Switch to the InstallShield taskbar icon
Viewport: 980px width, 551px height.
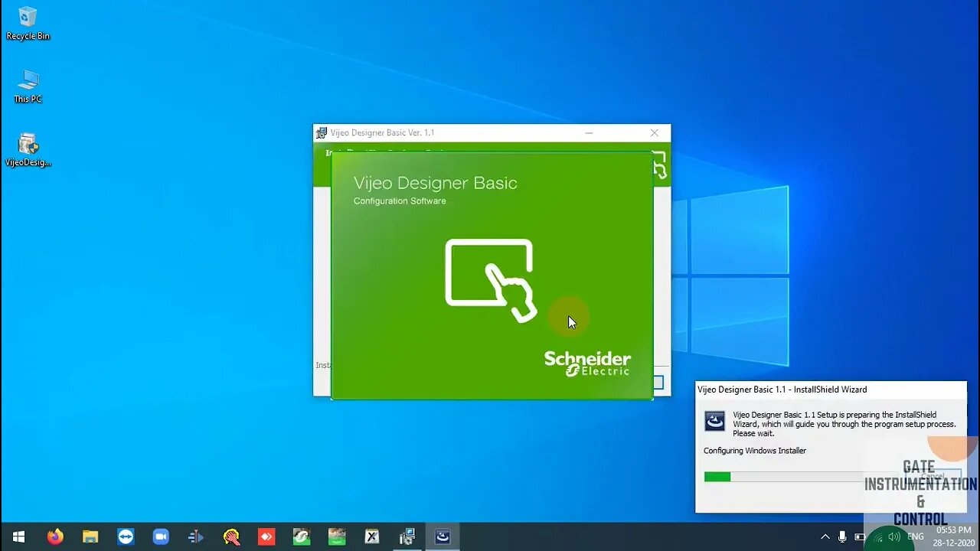[x=443, y=536]
